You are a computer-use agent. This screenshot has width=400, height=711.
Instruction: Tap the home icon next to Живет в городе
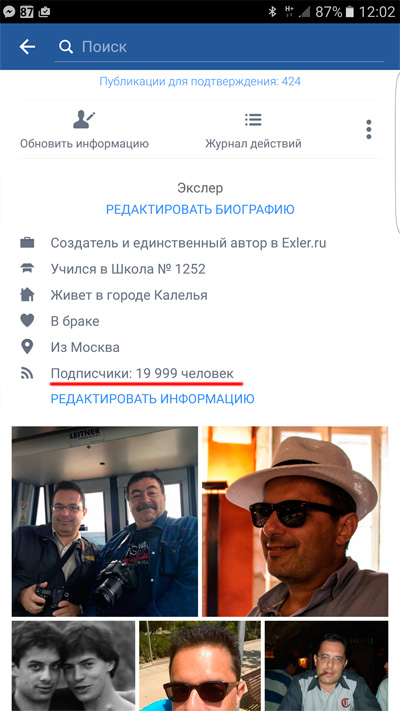(x=27, y=295)
